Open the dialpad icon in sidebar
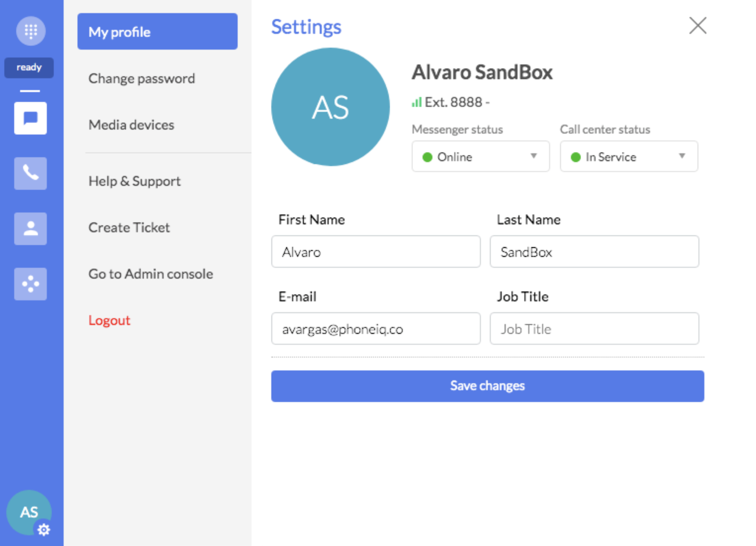 (x=31, y=31)
